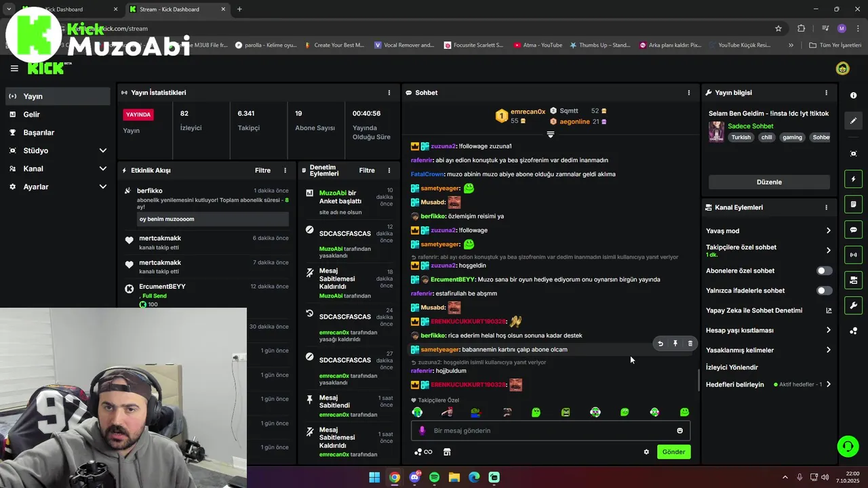Screen dimensions: 868x488
Task: Click the broadcast signal icon in right rail
Action: click(853, 255)
